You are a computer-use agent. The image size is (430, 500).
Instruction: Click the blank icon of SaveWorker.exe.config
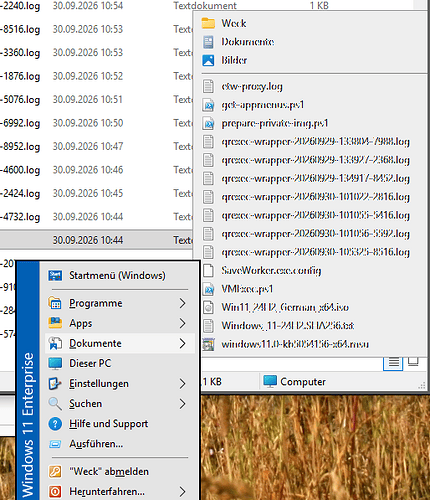point(208,271)
